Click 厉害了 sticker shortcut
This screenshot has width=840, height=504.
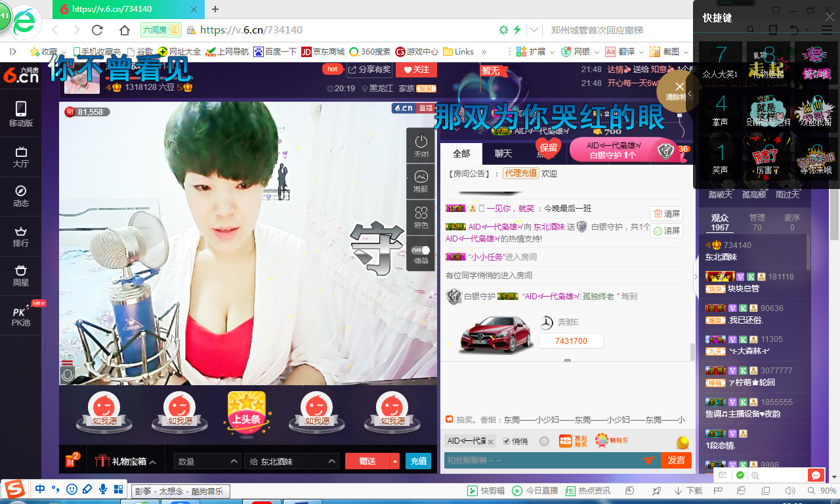point(768,157)
